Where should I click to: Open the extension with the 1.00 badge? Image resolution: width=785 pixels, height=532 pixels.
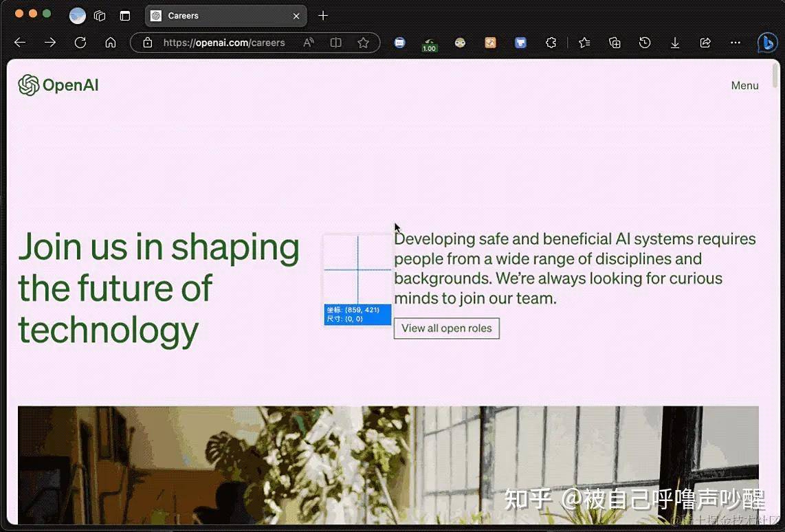[x=429, y=45]
